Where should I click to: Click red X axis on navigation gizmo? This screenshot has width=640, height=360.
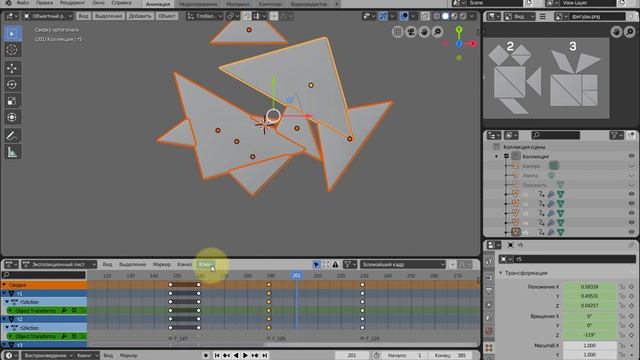(x=473, y=44)
